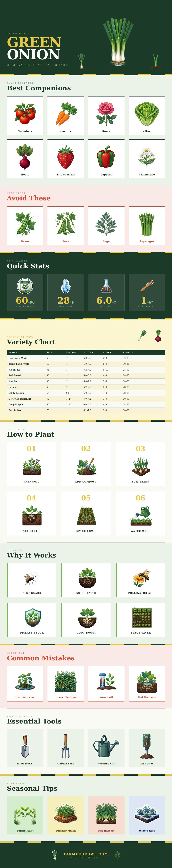Click the SOIL PH column header
Screen dimensions: 172x868
coord(88,352)
